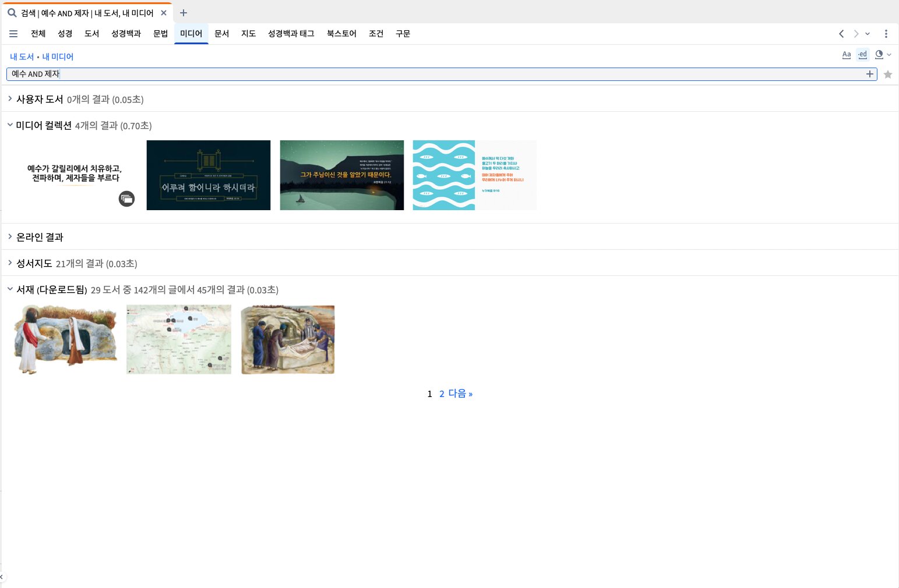Click the slide-deck icon on first thumbnail
Viewport: 899px width, 588px height.
click(x=126, y=199)
